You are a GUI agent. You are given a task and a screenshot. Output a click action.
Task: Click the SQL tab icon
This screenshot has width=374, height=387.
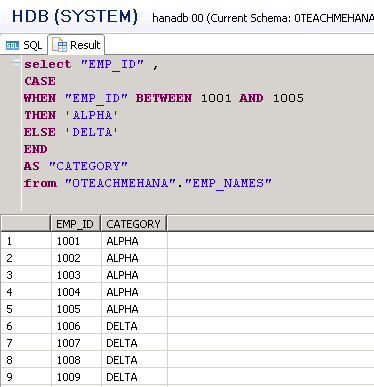[x=13, y=45]
